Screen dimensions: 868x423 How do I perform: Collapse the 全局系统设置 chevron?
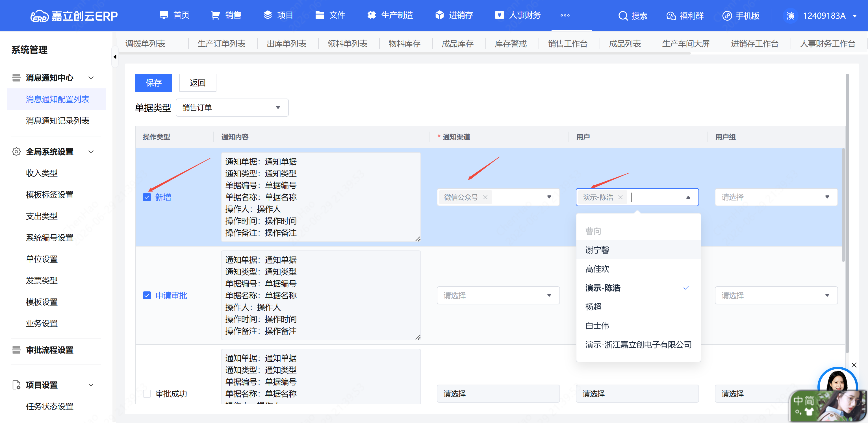91,152
